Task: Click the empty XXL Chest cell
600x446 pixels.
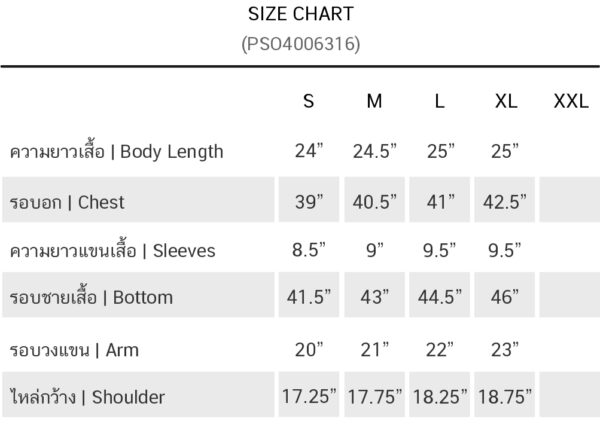Action: [570, 202]
